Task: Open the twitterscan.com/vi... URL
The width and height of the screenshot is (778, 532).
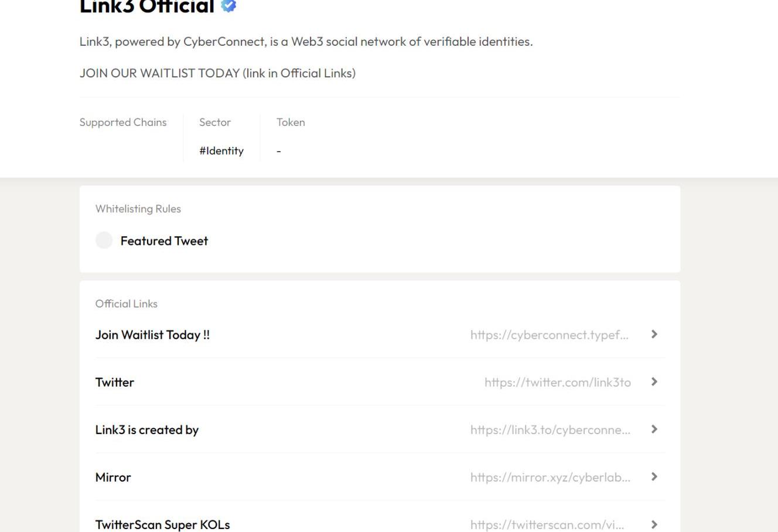Action: (547, 525)
